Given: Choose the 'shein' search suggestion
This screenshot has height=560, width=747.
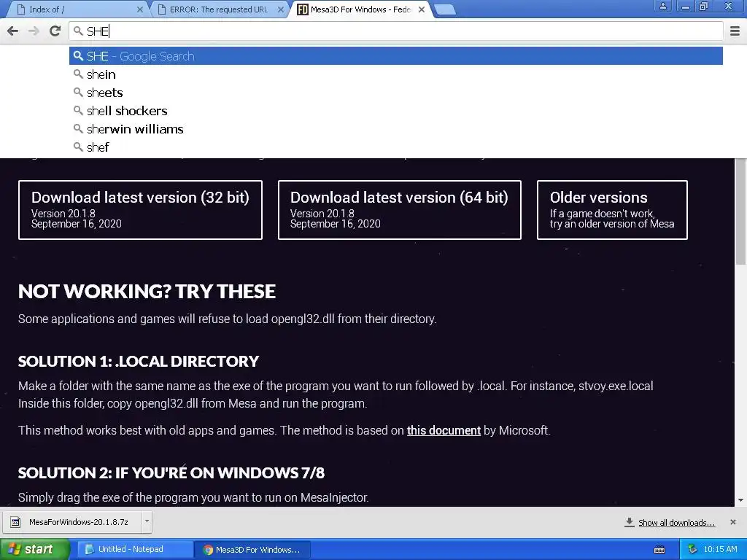Looking at the screenshot, I should click(x=396, y=75).
